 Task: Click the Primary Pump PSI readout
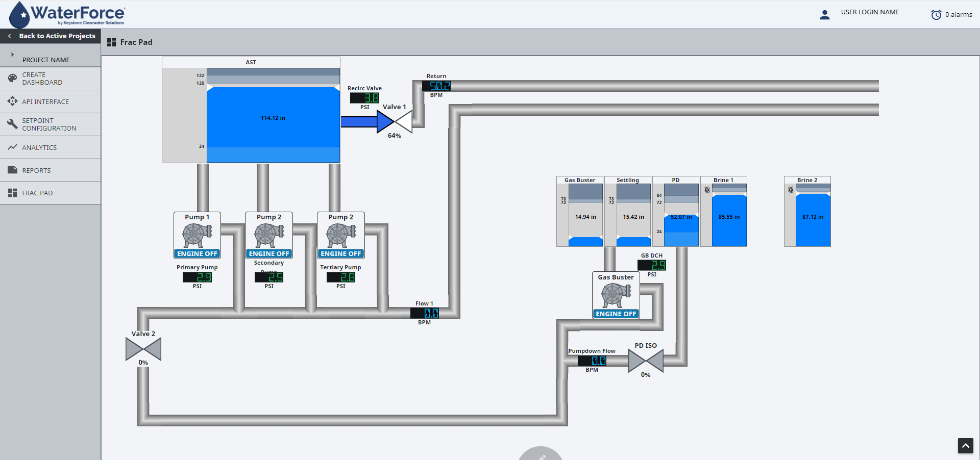coord(197,277)
